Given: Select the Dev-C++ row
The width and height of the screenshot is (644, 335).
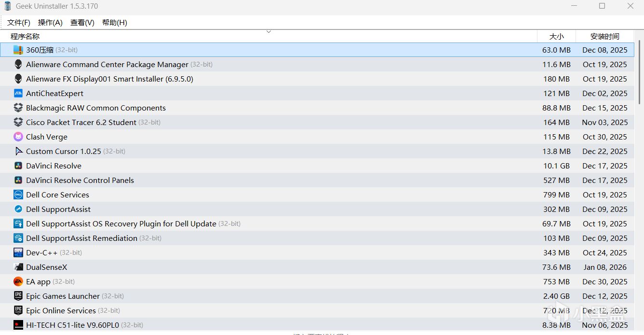Looking at the screenshot, I should tap(317, 252).
